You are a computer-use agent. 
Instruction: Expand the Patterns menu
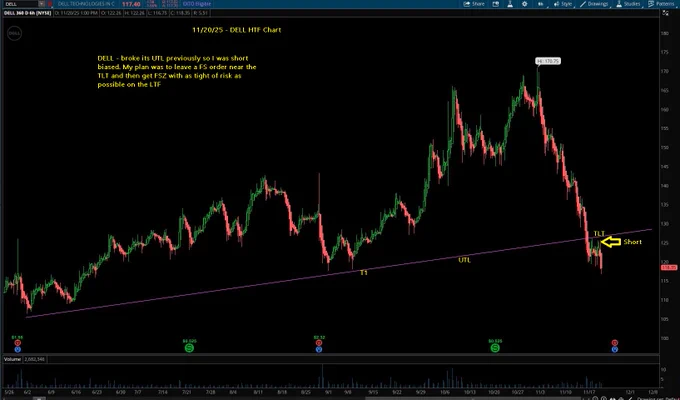tap(661, 4)
